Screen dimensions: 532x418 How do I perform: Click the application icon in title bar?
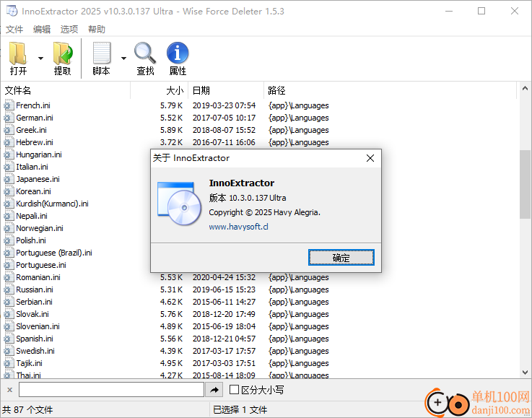12,11
